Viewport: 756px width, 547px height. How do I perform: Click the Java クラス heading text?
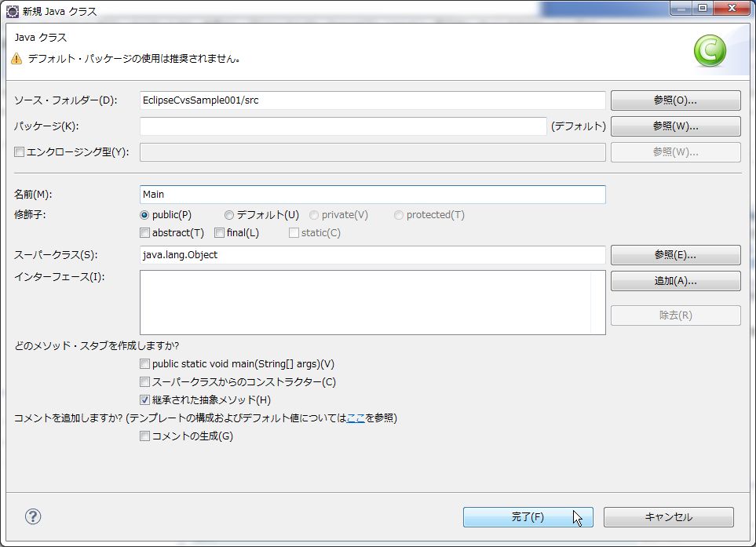41,38
